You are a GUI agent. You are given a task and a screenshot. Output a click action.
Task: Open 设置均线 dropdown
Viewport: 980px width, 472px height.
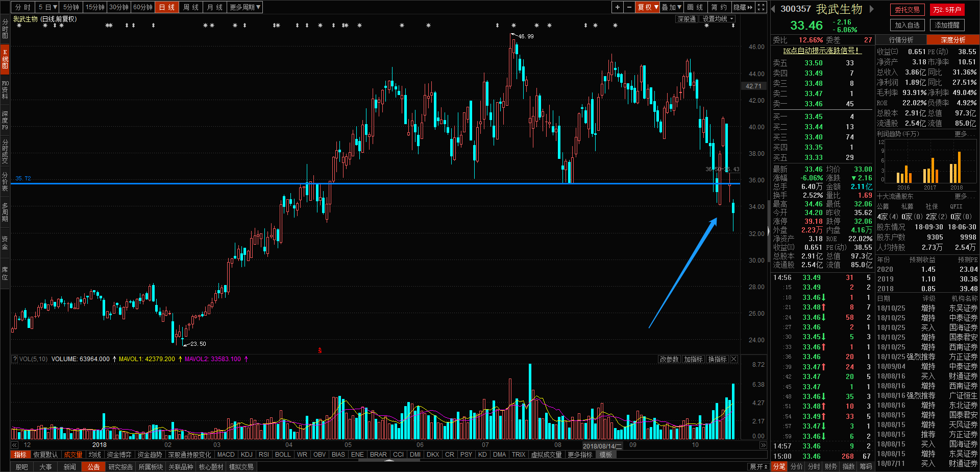pos(717,19)
